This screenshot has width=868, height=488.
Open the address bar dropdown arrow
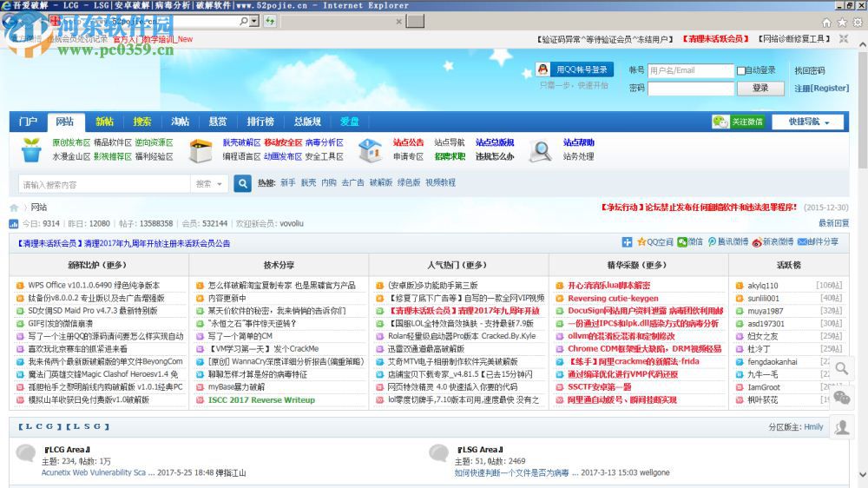254,21
